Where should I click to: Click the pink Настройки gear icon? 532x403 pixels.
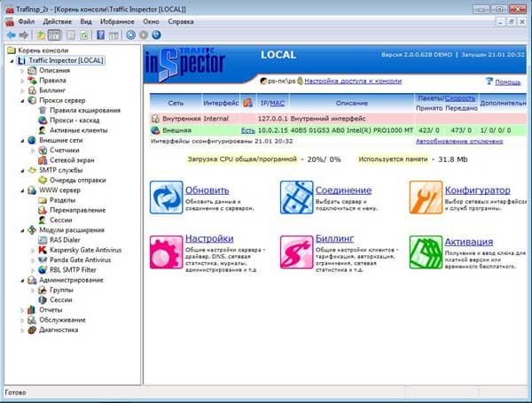coord(167,252)
